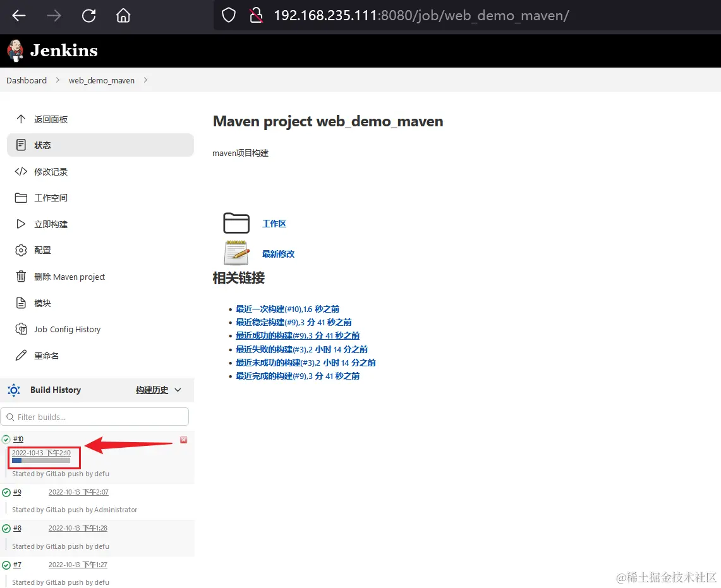Open web_demo_maven breadcrumb
Image resolution: width=721 pixels, height=588 pixels.
tap(102, 80)
